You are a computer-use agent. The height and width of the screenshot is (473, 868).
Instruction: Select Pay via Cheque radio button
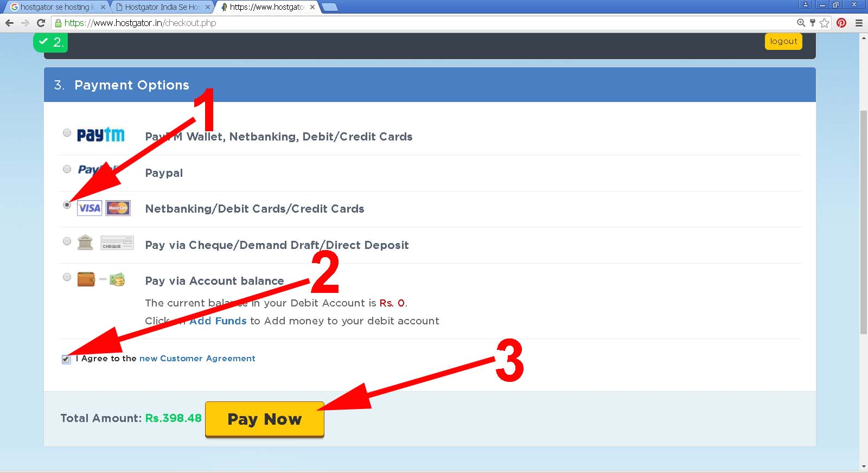pyautogui.click(x=67, y=241)
